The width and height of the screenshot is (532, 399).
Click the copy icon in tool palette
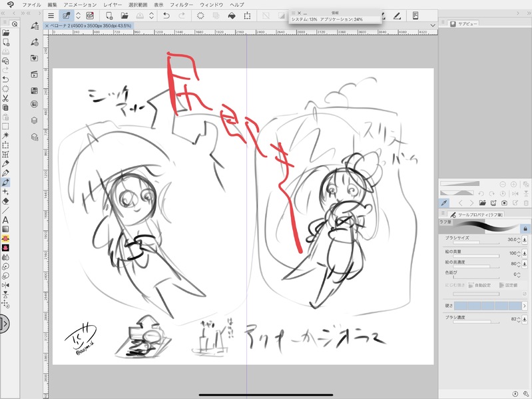tap(5, 107)
